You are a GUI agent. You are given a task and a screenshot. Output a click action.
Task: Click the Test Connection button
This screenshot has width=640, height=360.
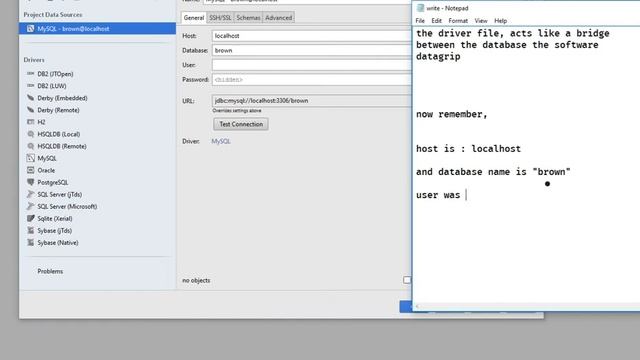[x=241, y=124]
